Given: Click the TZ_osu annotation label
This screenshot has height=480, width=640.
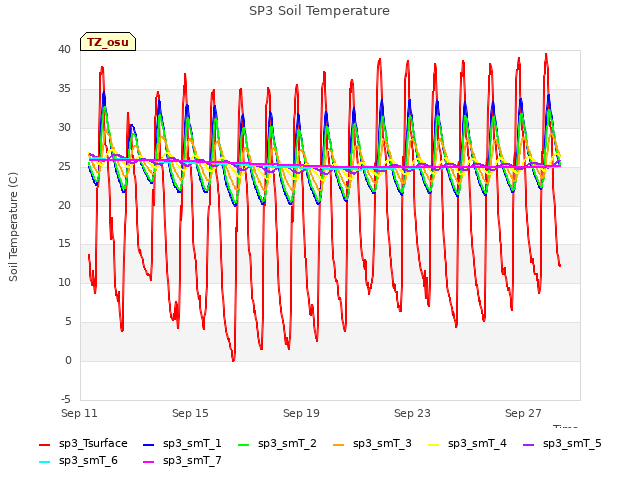Looking at the screenshot, I should point(108,42).
